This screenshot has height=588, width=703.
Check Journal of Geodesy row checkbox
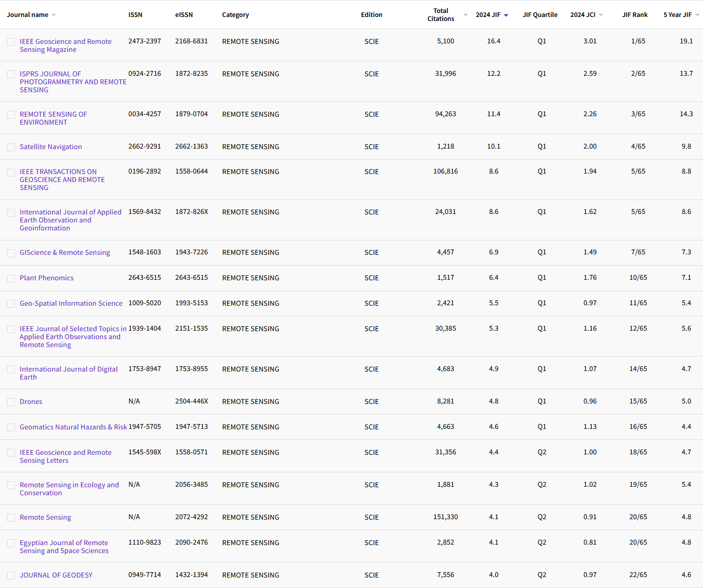coord(11,576)
